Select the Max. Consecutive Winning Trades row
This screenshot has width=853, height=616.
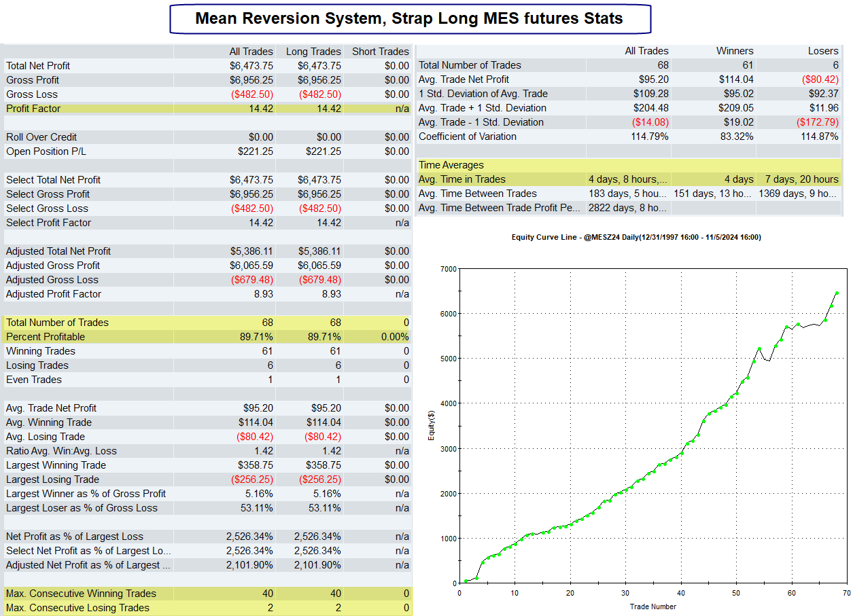tap(207, 594)
